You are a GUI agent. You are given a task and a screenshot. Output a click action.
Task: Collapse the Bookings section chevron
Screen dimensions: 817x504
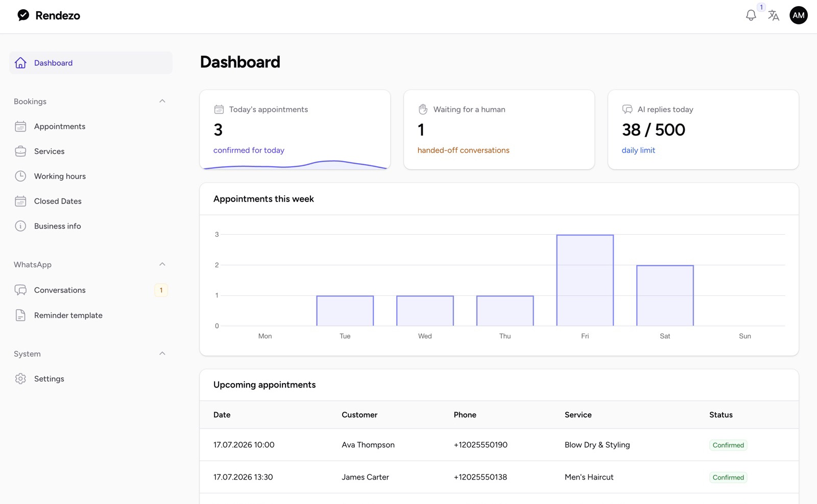[162, 101]
